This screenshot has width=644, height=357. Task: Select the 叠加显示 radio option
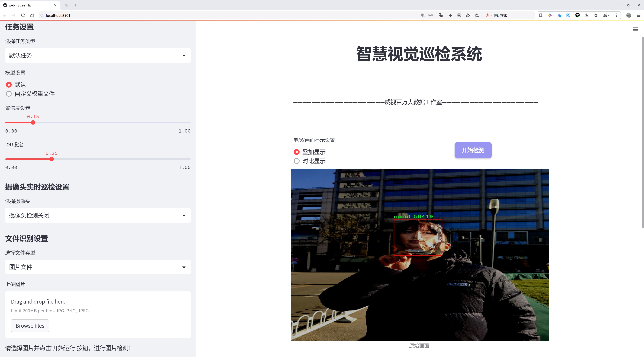pos(297,152)
